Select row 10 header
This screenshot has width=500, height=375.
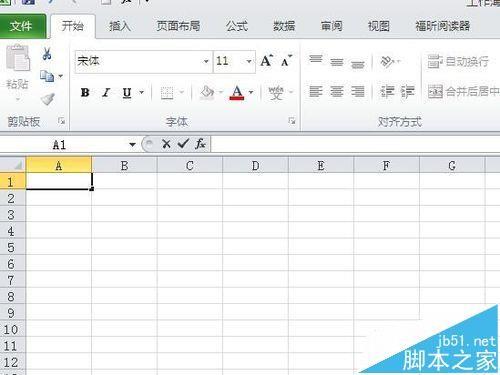point(12,329)
